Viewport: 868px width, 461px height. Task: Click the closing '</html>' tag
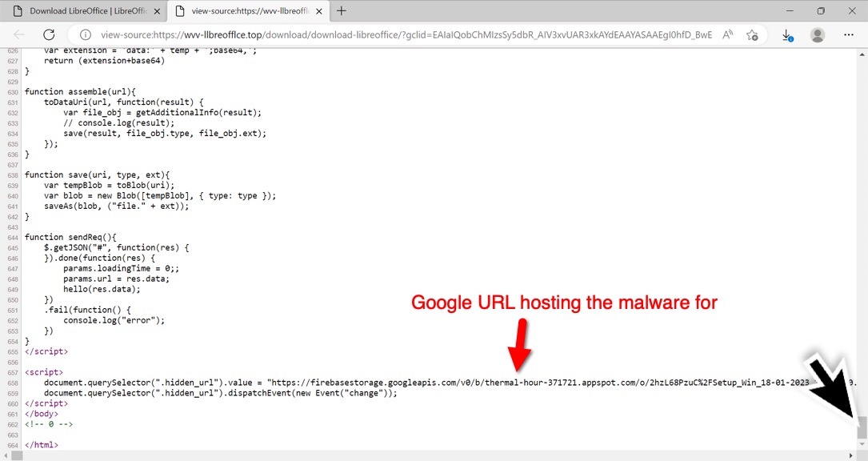[42, 445]
